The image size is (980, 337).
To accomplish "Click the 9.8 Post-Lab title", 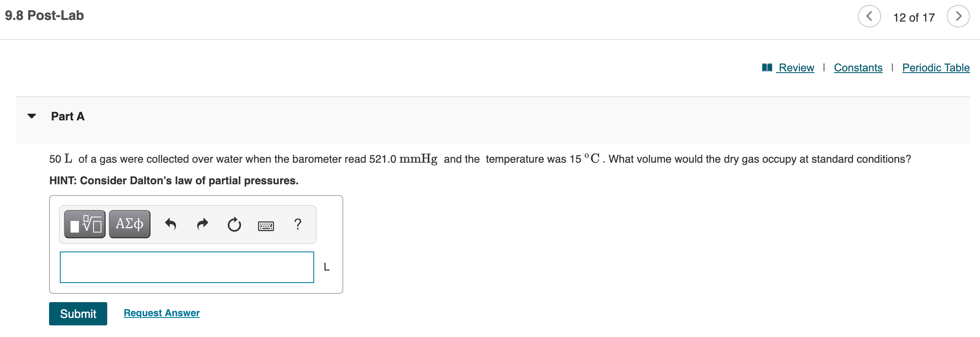I will [44, 16].
